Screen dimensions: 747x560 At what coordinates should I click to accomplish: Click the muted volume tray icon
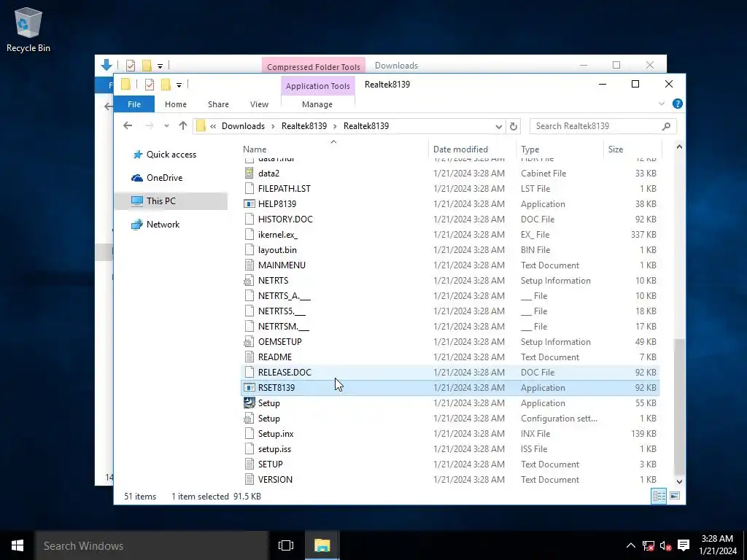pos(665,545)
